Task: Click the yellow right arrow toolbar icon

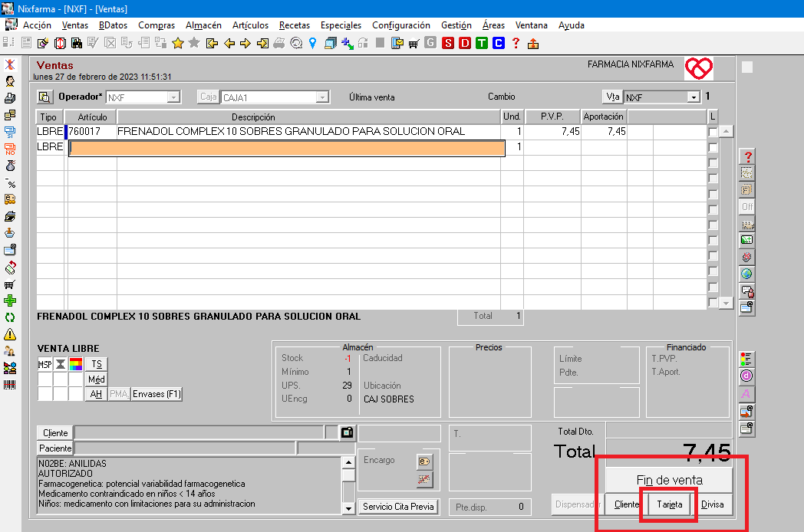Action: (245, 44)
